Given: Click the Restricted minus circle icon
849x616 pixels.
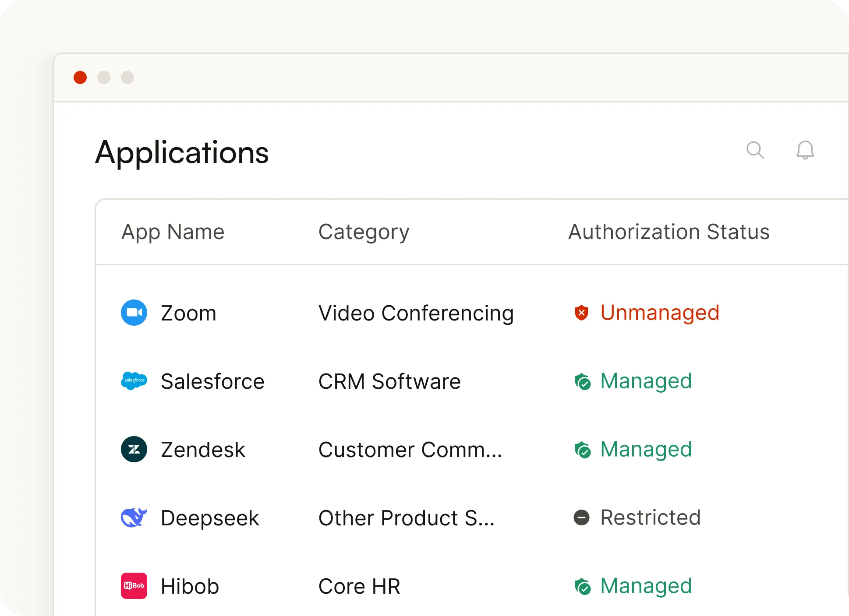Looking at the screenshot, I should [581, 517].
